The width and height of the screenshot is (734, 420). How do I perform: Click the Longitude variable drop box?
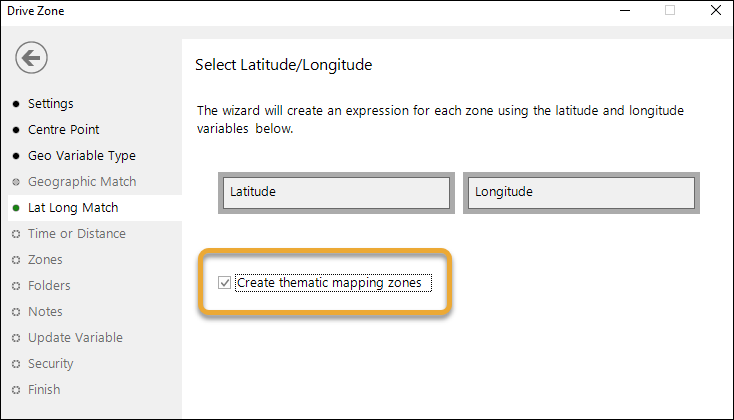point(581,192)
